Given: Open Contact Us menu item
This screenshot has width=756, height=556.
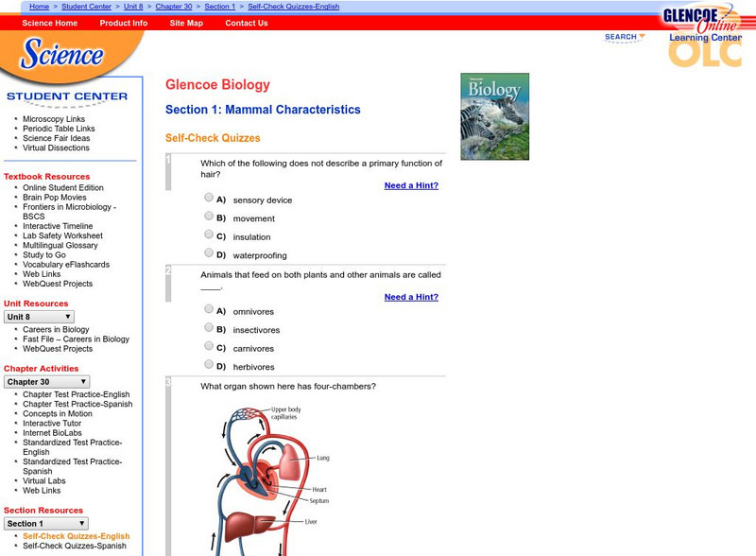Looking at the screenshot, I should pyautogui.click(x=247, y=23).
